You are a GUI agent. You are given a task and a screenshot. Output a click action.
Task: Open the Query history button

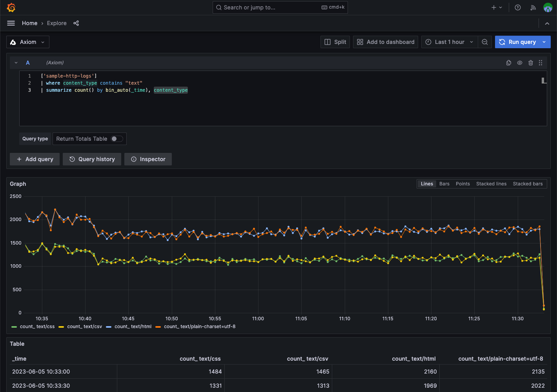(x=92, y=159)
